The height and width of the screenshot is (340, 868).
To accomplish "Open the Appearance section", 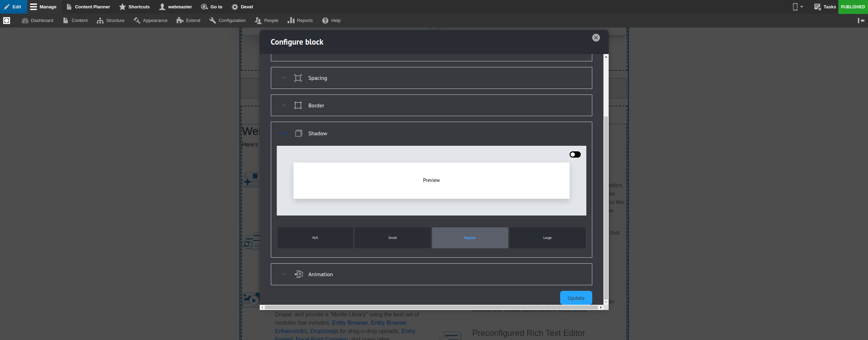I will (150, 20).
